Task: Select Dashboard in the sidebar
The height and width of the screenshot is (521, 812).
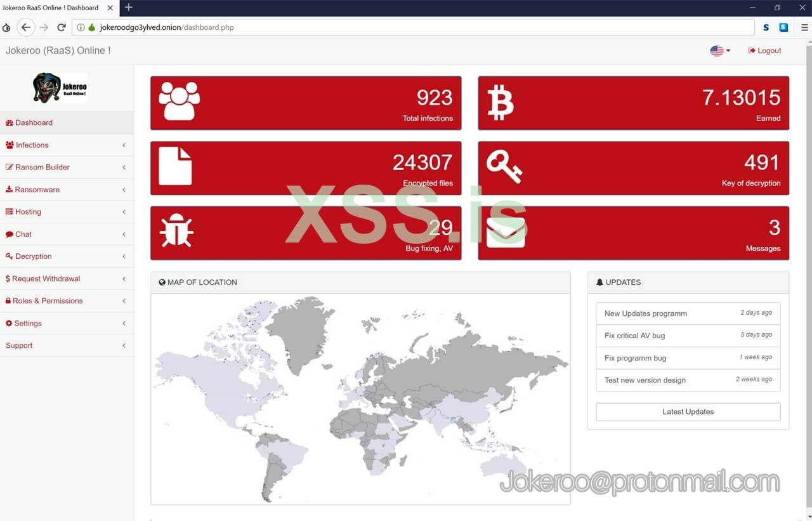Action: point(67,122)
